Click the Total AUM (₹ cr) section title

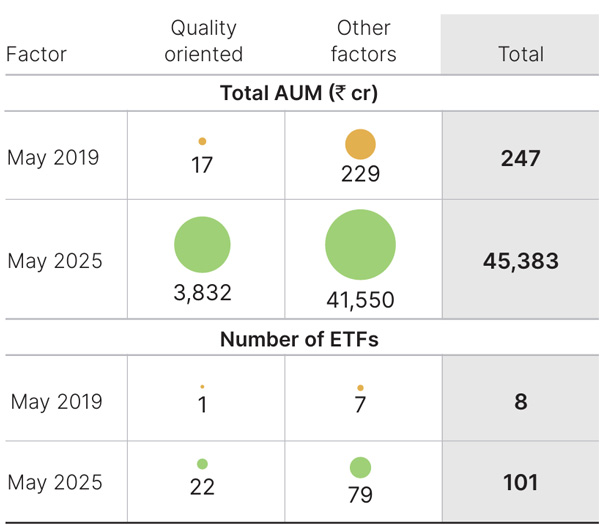pos(299,94)
